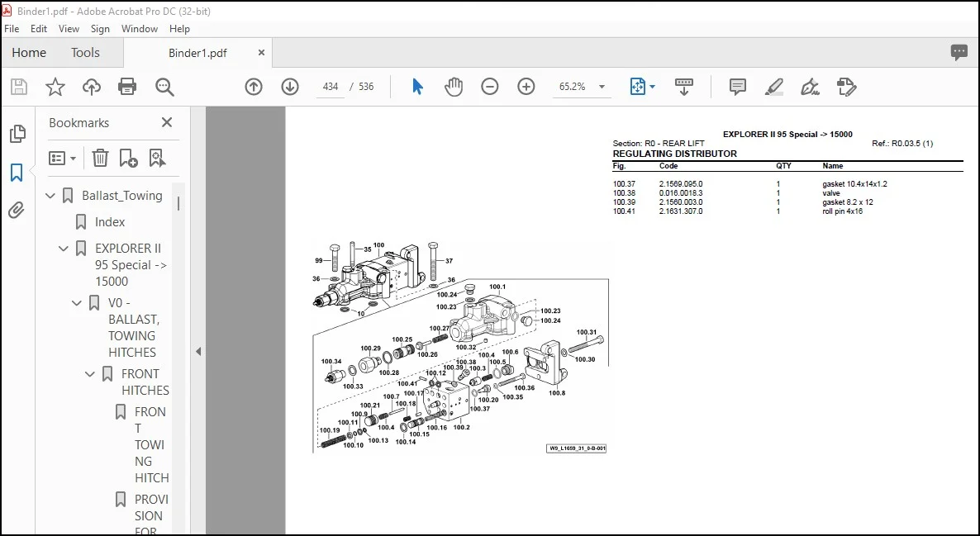
Task: Go to the previous page arrow
Action: pos(253,87)
